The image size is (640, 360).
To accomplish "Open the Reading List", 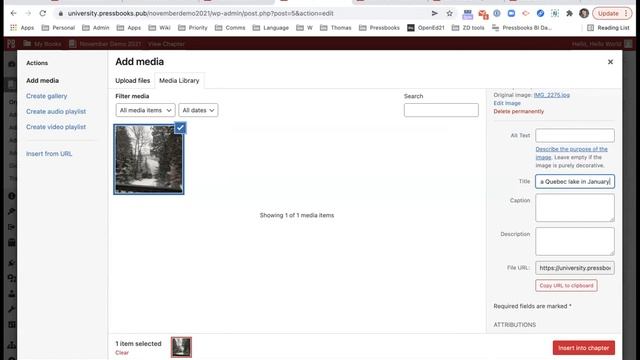I will 608,28.
